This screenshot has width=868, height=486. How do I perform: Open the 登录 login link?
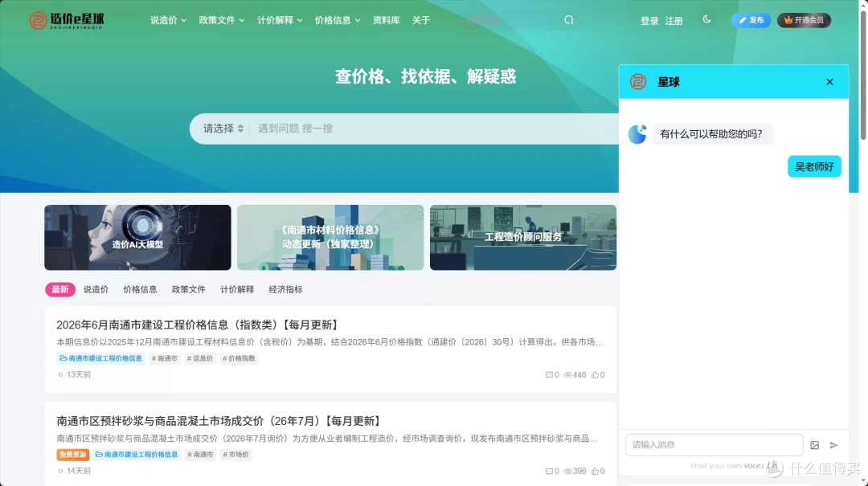649,21
